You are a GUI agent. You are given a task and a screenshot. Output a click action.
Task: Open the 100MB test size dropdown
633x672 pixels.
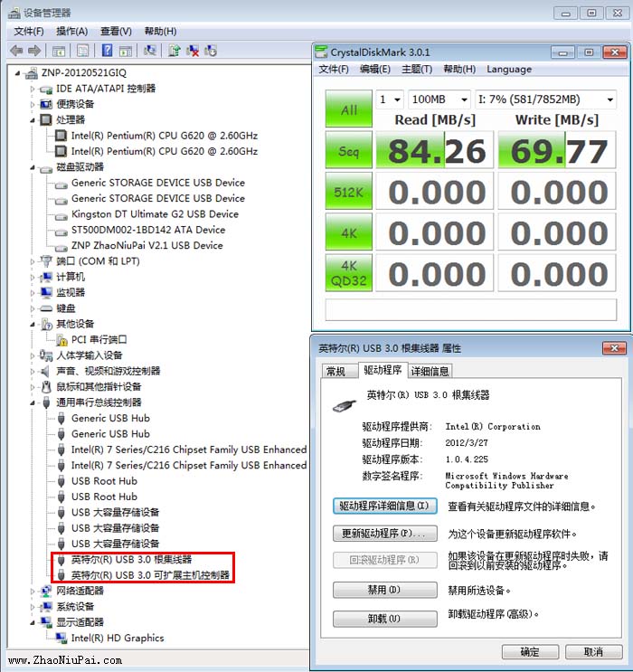(439, 99)
